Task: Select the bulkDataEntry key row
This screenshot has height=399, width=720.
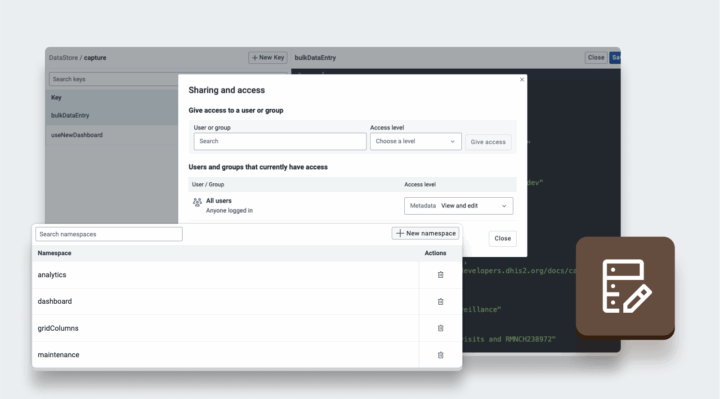Action: 112,115
